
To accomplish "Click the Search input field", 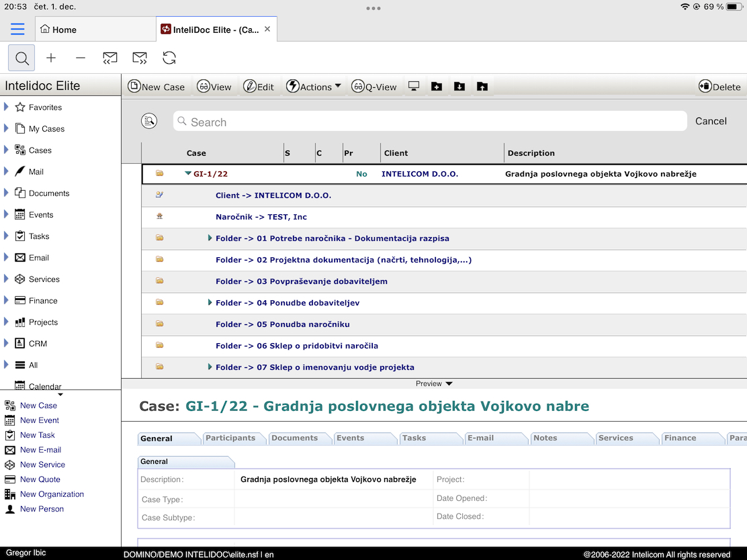I will [430, 122].
